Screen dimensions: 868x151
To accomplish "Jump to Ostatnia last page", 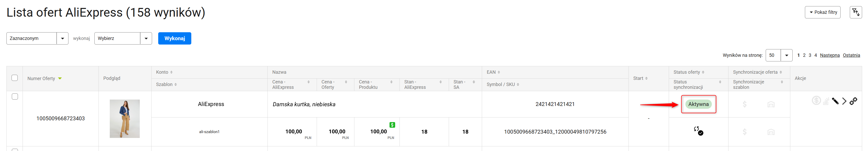I will tap(851, 55).
